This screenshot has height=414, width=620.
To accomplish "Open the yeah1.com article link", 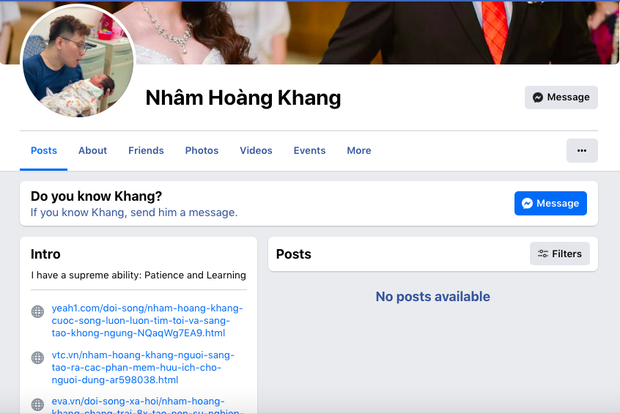I will click(140, 320).
